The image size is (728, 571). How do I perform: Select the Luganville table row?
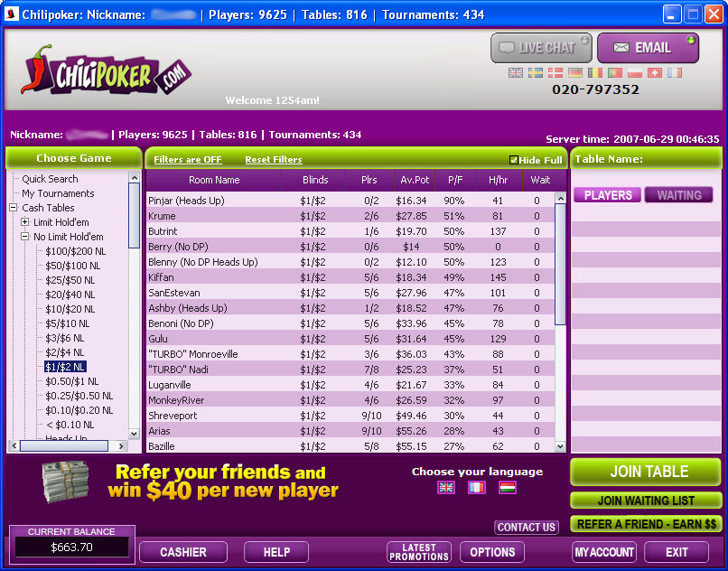(350, 385)
